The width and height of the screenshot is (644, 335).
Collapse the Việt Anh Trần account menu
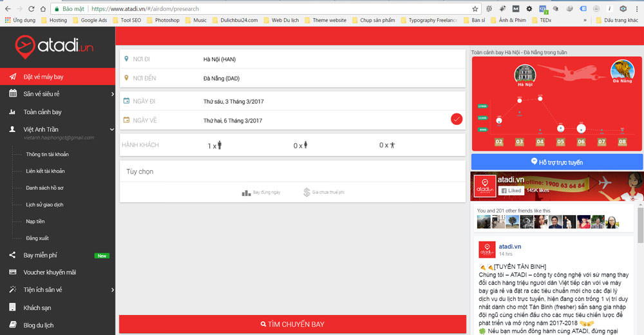(112, 129)
